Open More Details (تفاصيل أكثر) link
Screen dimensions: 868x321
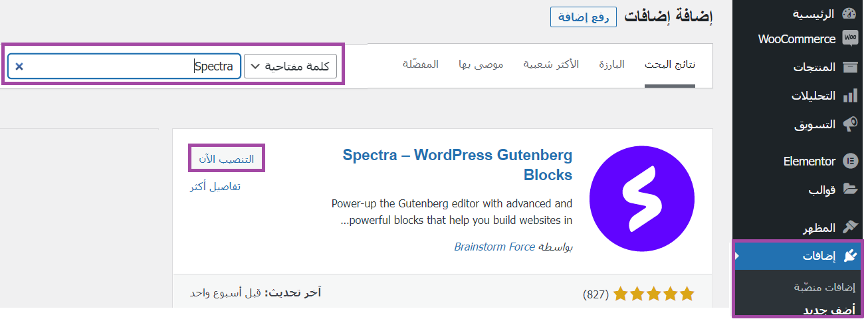pos(215,187)
